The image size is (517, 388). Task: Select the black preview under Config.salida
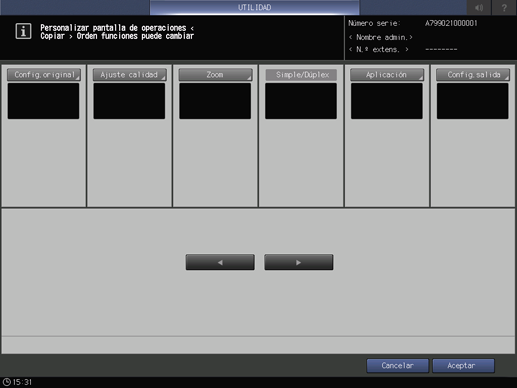[x=473, y=101]
